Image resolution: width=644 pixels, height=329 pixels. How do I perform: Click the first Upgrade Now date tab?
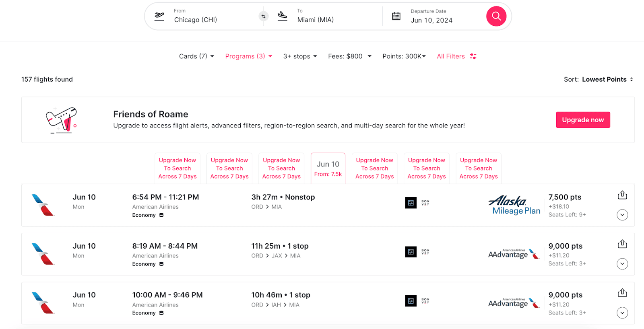pyautogui.click(x=178, y=168)
